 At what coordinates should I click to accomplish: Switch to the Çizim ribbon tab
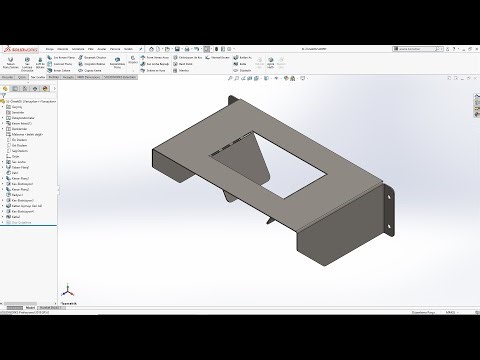[x=22, y=77]
